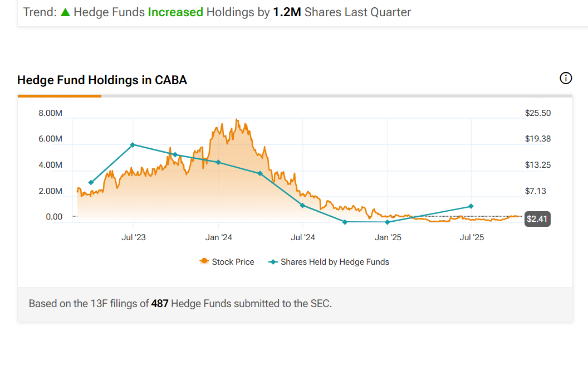
Task: Toggle the Stock Price legend series
Action: point(227,262)
